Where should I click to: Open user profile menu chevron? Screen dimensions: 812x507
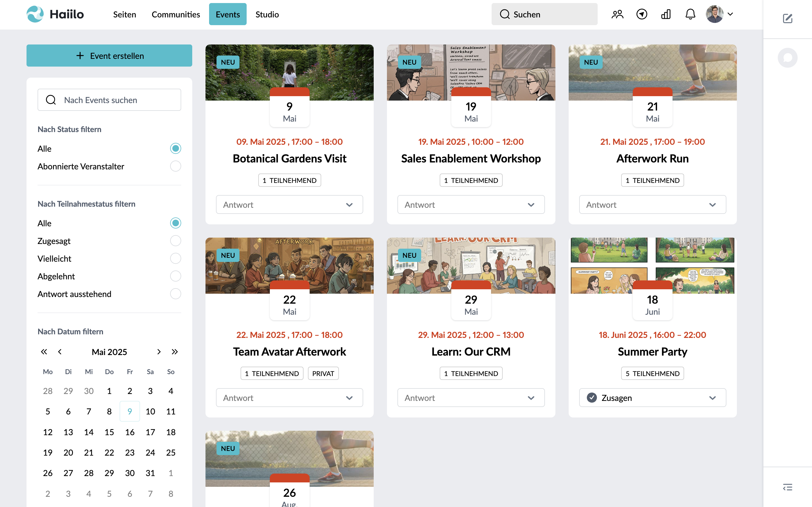point(730,14)
